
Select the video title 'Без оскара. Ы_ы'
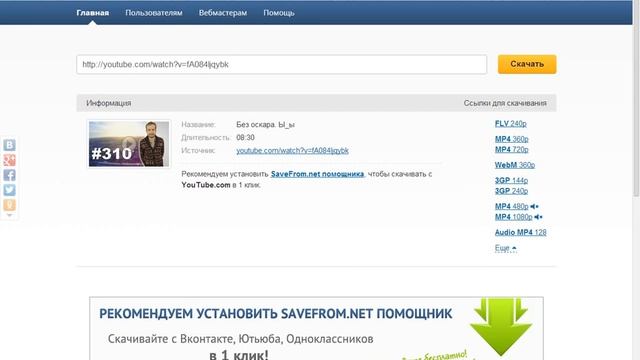[x=265, y=124]
